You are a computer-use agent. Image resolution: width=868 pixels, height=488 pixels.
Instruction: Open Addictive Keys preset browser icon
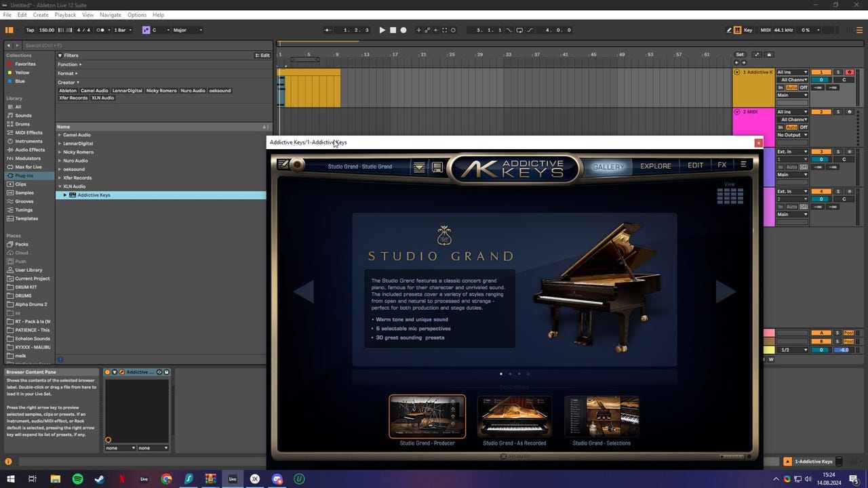(419, 167)
